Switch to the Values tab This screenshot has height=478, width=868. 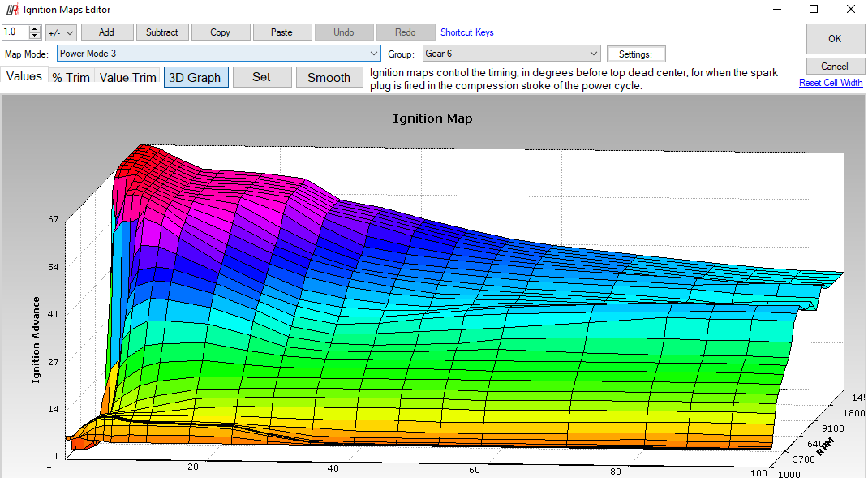coord(24,77)
